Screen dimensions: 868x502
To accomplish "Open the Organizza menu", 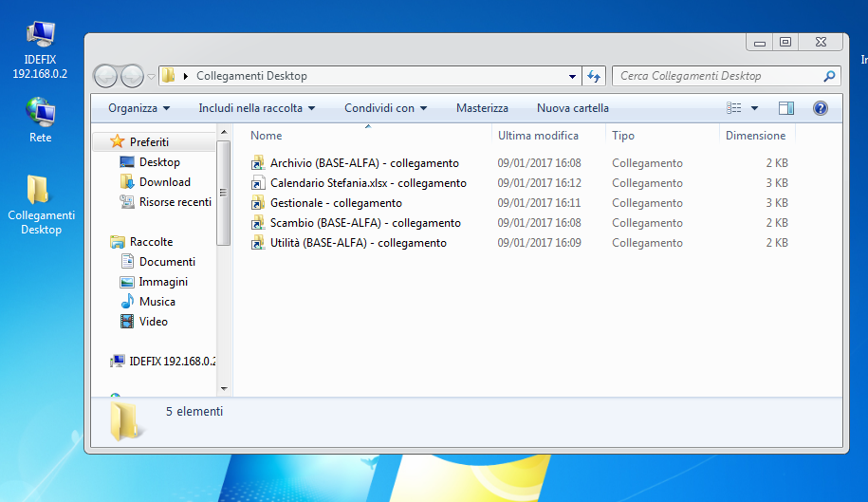I will point(139,108).
